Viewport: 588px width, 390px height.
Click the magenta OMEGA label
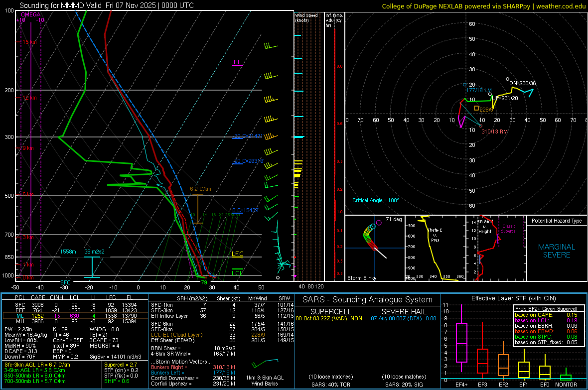[x=31, y=14]
